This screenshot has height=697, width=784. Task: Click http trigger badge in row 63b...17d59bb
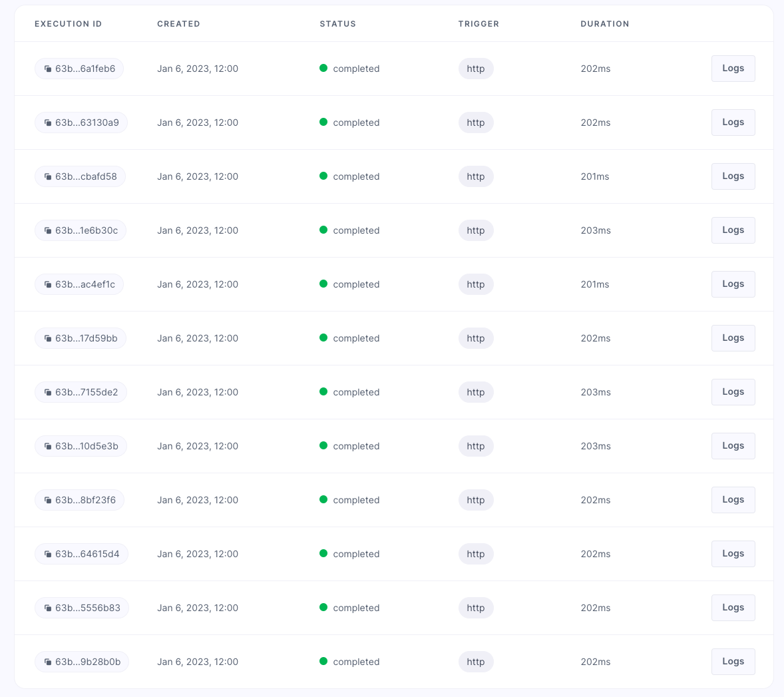[x=476, y=339]
